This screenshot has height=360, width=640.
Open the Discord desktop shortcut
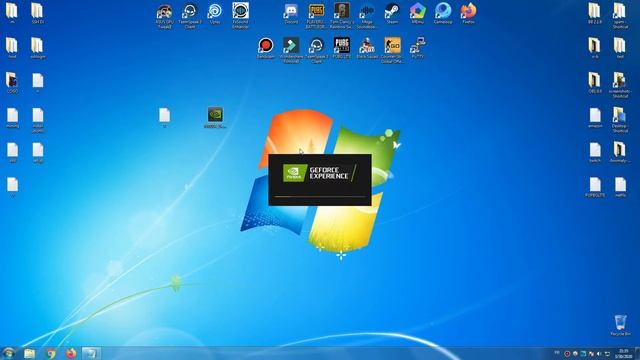click(291, 14)
